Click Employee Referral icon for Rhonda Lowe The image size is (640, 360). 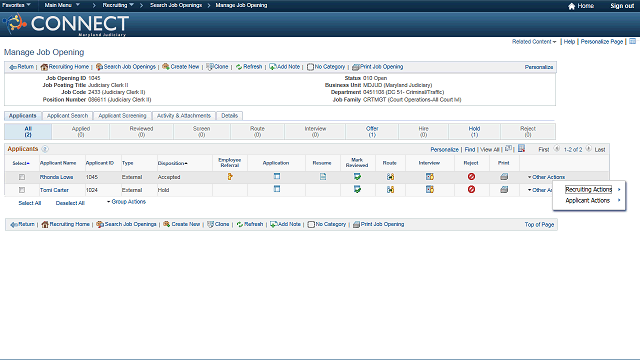(230, 177)
